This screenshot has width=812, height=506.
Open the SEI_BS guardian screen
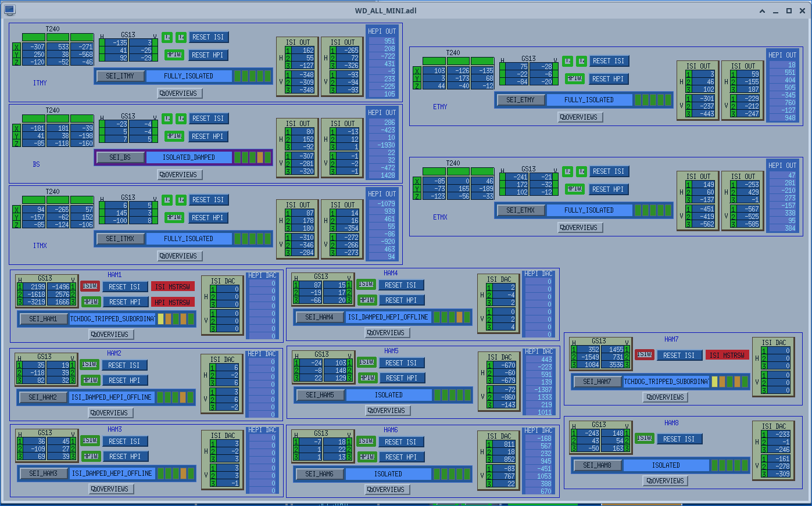(120, 157)
